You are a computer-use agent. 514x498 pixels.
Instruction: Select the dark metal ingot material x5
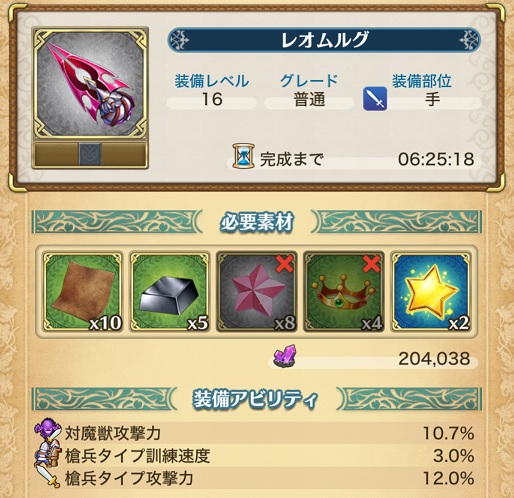[170, 292]
